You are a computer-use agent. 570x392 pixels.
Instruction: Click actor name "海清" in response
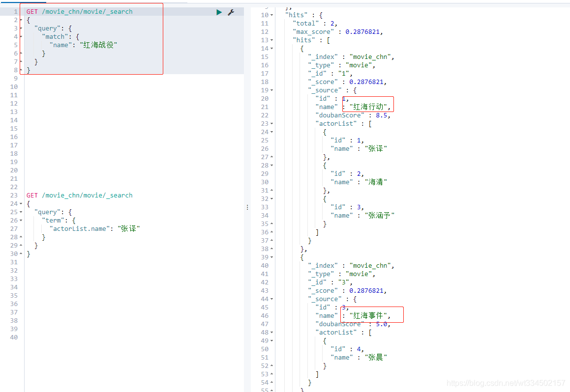[x=376, y=182]
